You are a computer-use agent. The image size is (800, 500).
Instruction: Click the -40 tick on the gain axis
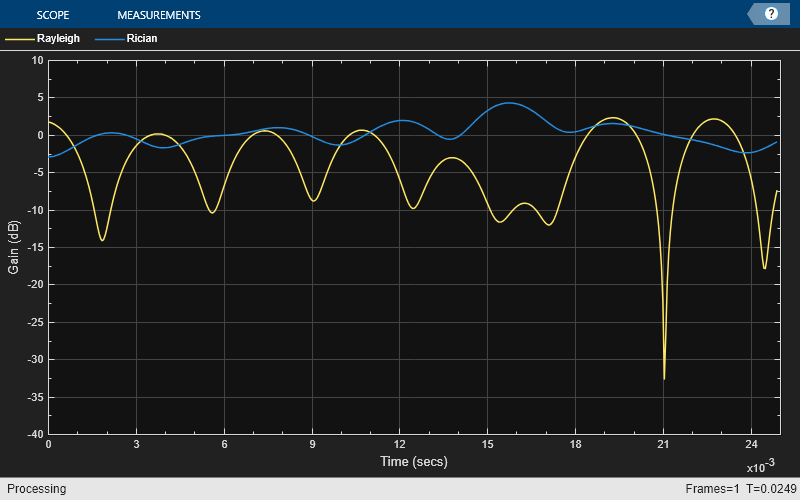(35, 434)
